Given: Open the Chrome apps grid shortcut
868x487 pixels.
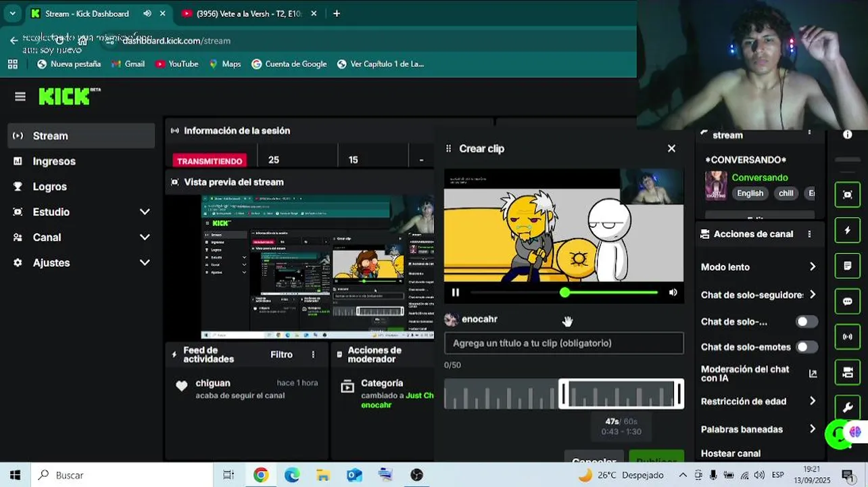Looking at the screenshot, I should 12,64.
